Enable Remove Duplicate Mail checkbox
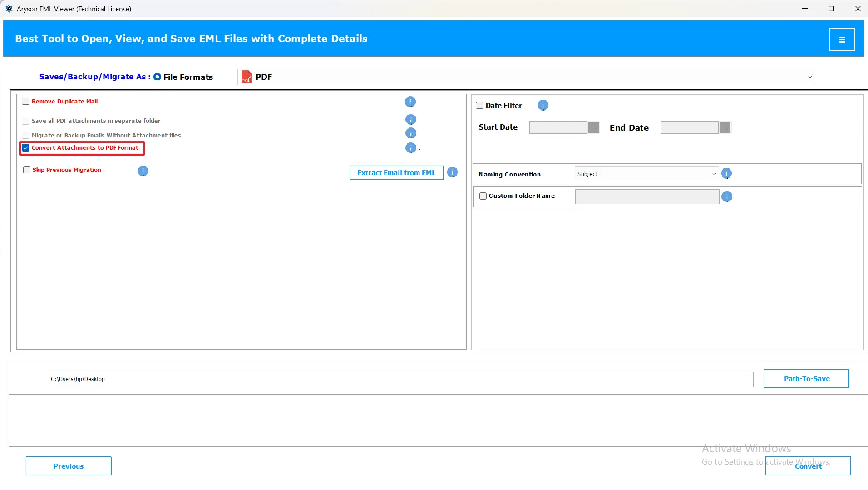868x490 pixels. 26,102
